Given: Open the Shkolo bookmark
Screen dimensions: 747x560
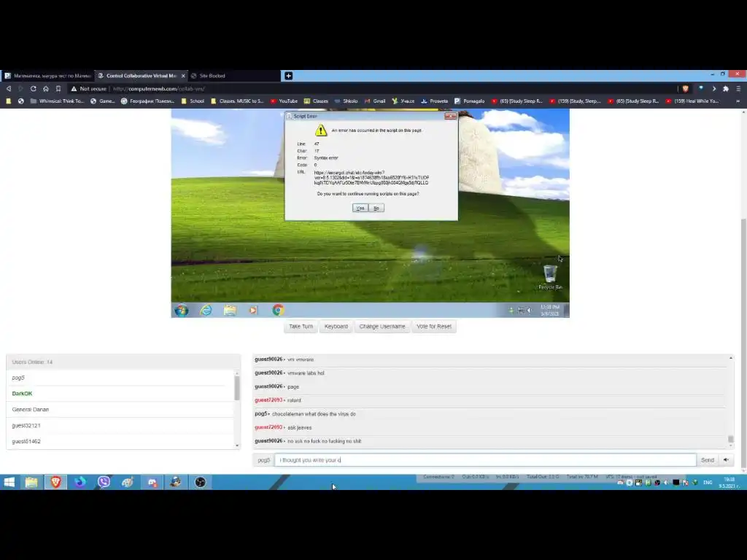Looking at the screenshot, I should pyautogui.click(x=347, y=101).
